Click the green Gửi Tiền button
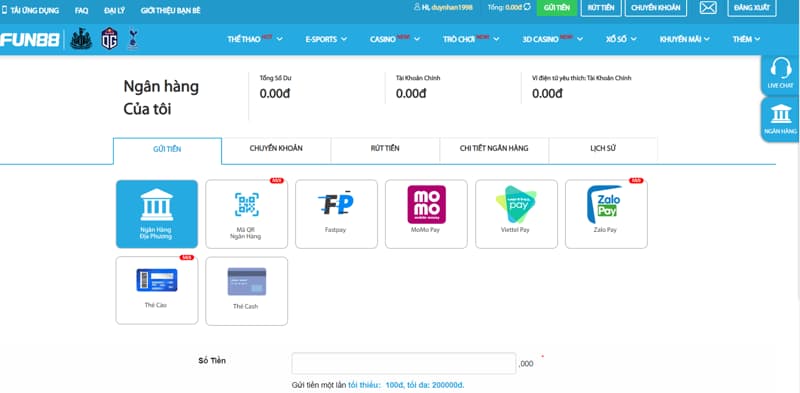This screenshot has height=393, width=800. point(557,8)
